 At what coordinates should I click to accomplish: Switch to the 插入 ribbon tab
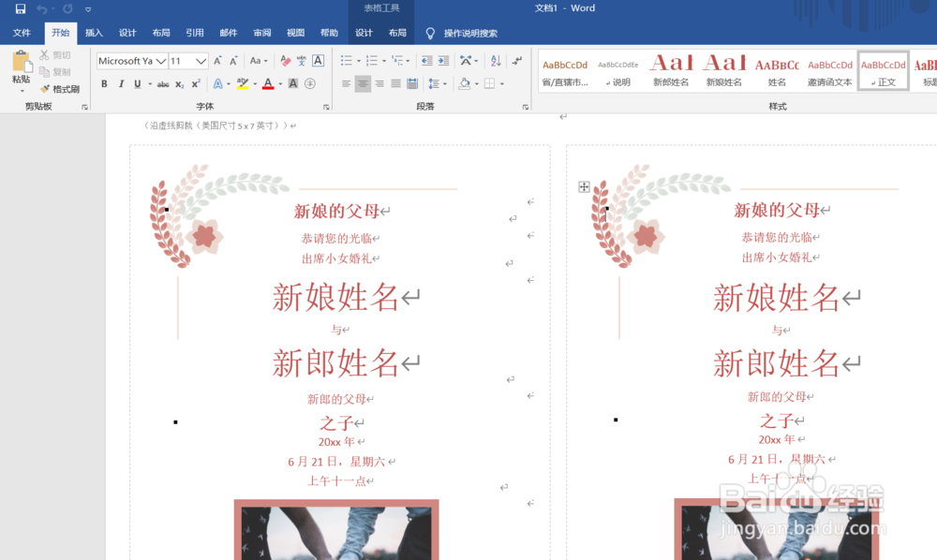[x=94, y=32]
